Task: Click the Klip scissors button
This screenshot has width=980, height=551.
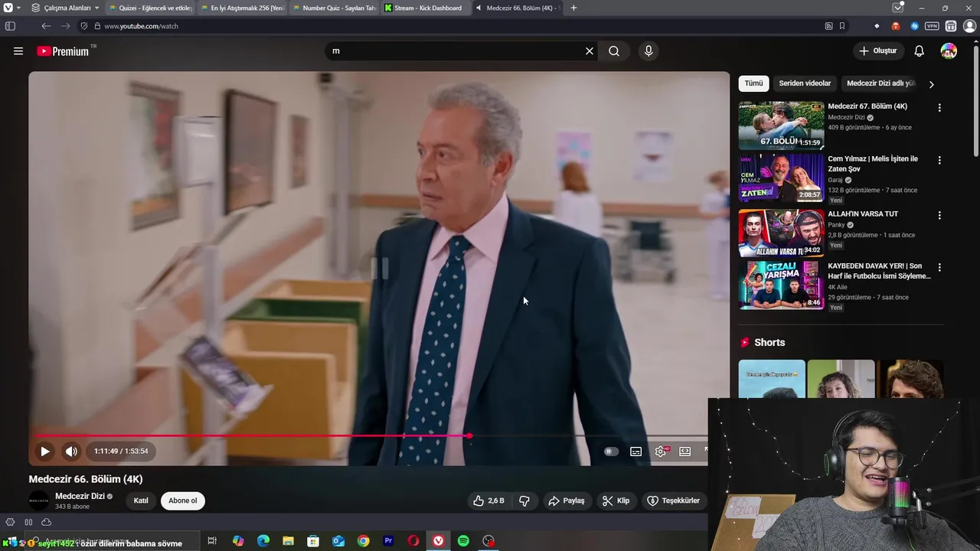Action: 616,500
